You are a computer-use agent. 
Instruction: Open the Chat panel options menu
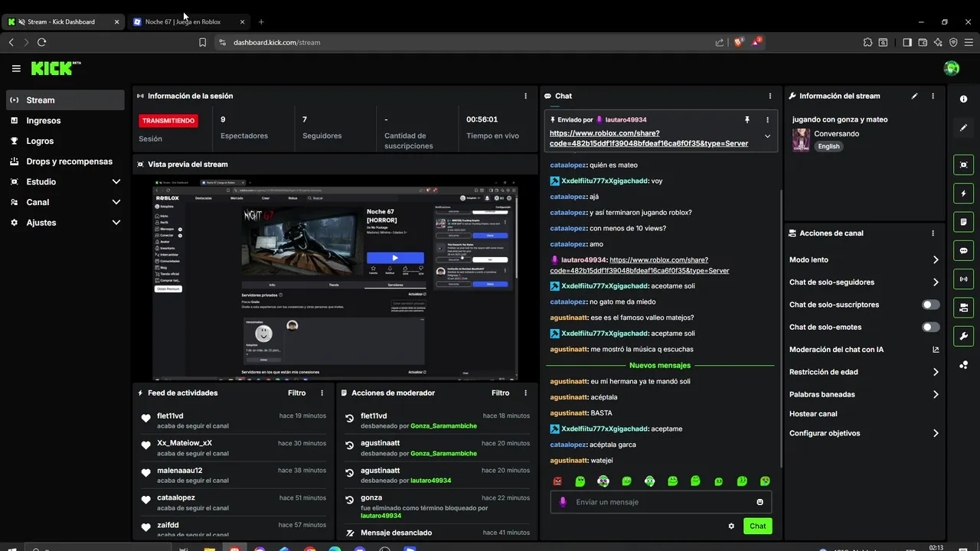coord(769,96)
